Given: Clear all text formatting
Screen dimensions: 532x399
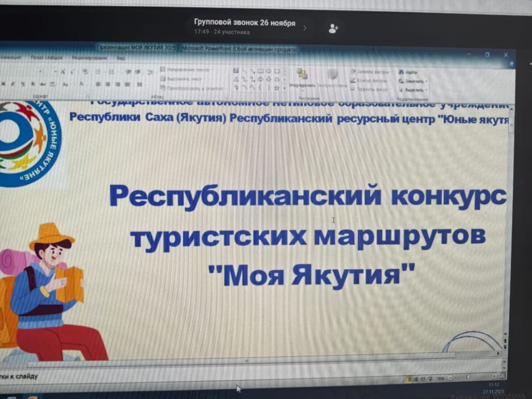Looking at the screenshot, I should (85, 72).
